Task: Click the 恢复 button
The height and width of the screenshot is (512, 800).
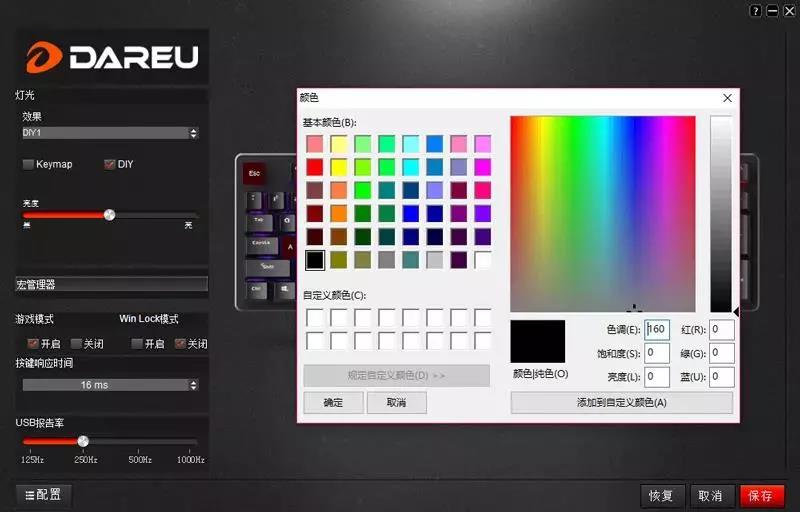Action: click(662, 496)
